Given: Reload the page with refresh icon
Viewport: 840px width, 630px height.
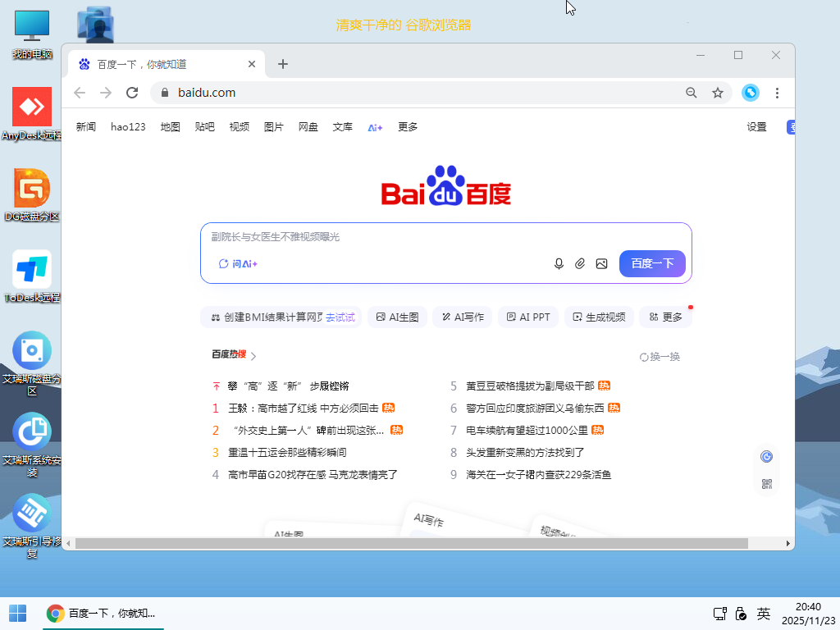Looking at the screenshot, I should pos(132,93).
